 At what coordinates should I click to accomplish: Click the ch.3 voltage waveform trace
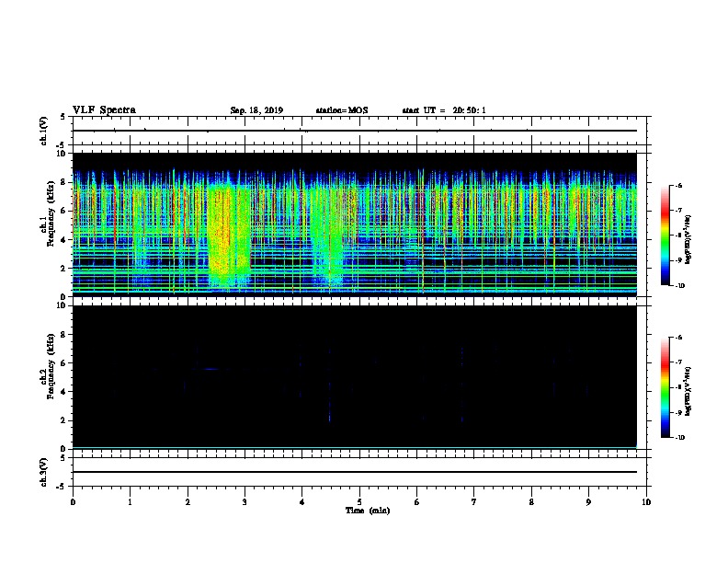pos(355,472)
